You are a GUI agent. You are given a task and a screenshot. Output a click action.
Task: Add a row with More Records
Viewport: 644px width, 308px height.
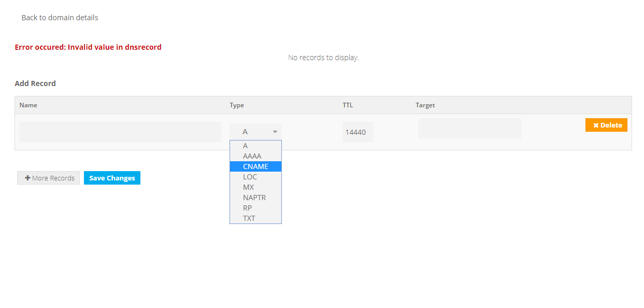pyautogui.click(x=49, y=178)
